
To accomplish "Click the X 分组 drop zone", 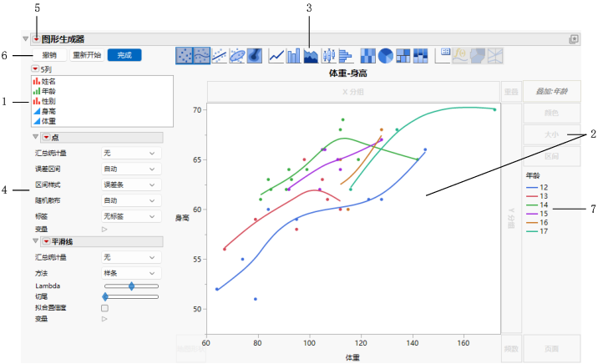I will click(x=353, y=92).
